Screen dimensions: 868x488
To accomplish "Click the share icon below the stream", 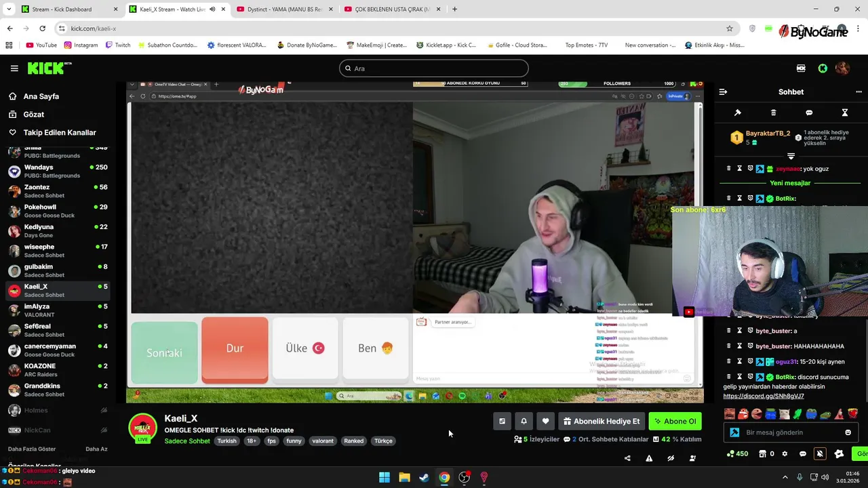I will pyautogui.click(x=627, y=458).
